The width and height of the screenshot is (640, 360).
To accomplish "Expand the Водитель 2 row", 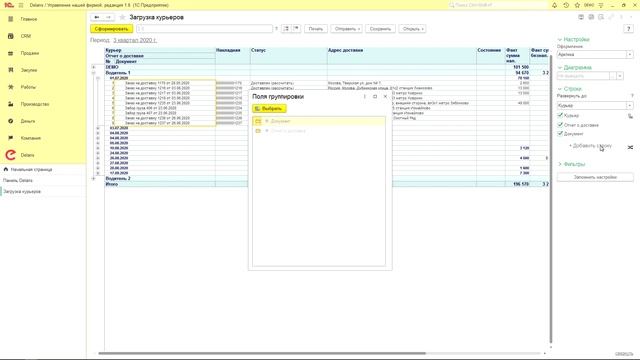I will [x=93, y=178].
